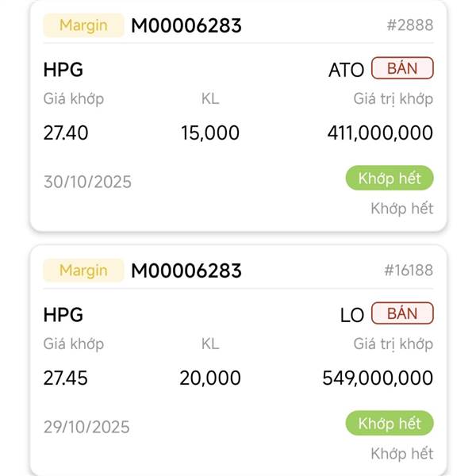The width and height of the screenshot is (476, 476).
Task: Click the BÁN tag next to LO
Action: tap(402, 313)
